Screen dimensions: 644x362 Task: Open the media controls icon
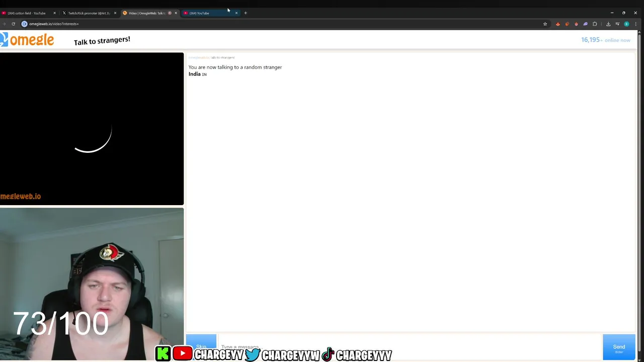(617, 24)
